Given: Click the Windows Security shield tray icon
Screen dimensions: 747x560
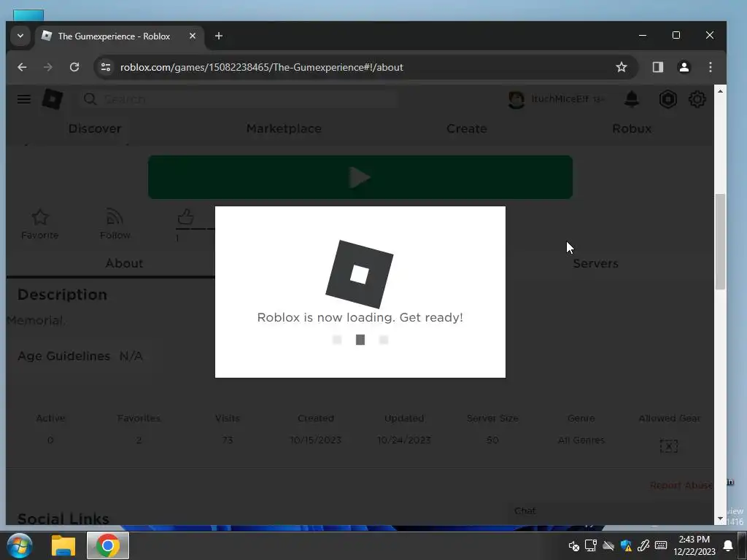Looking at the screenshot, I should coord(626,545).
